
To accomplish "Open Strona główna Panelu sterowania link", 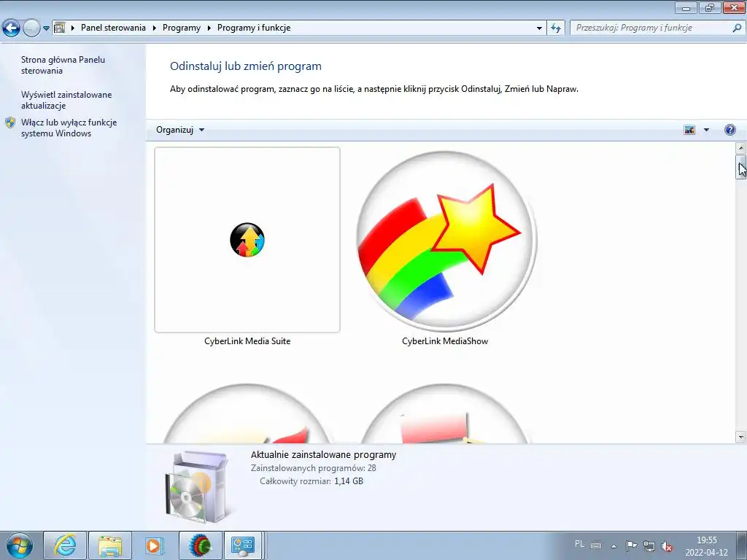I will click(x=63, y=65).
